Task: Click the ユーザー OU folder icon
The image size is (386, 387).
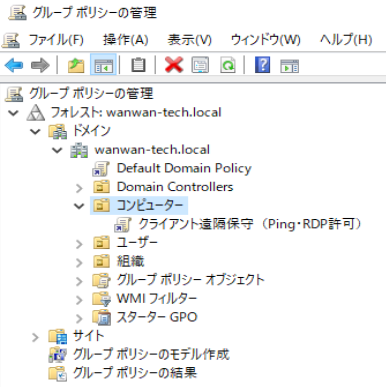Action: tap(101, 243)
